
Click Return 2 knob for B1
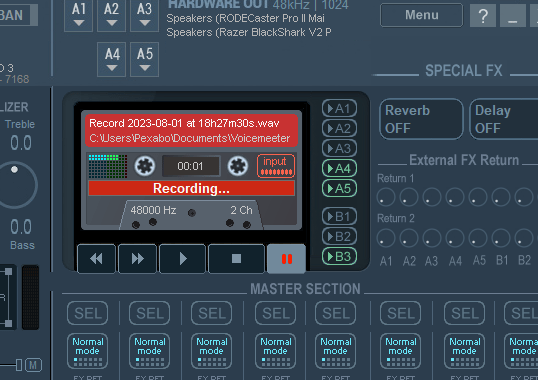click(501, 238)
